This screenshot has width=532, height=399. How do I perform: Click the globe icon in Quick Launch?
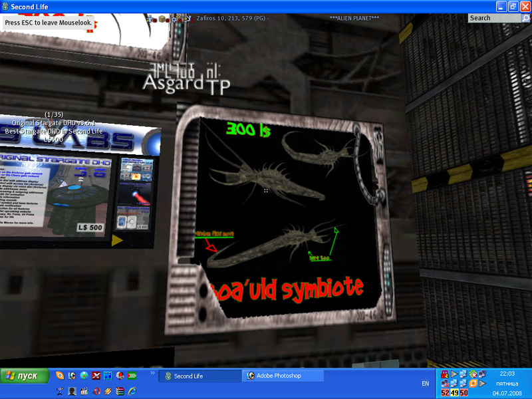coord(84,376)
